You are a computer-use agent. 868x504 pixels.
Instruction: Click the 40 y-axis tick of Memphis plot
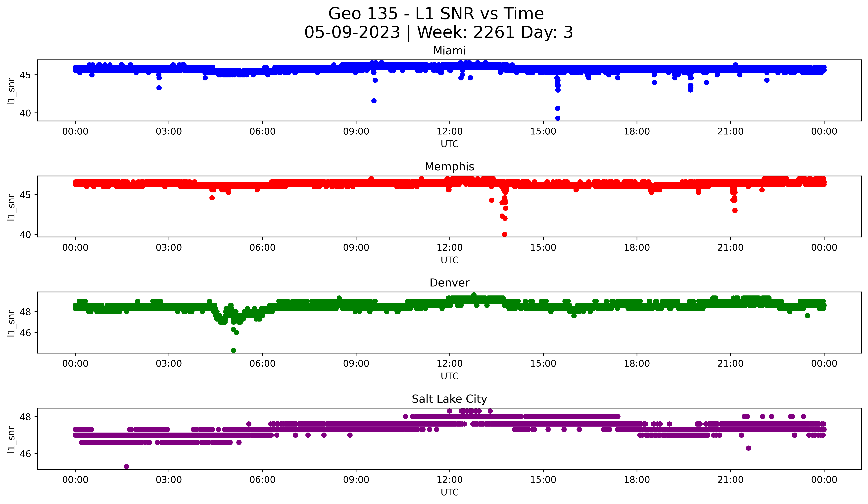pyautogui.click(x=25, y=235)
